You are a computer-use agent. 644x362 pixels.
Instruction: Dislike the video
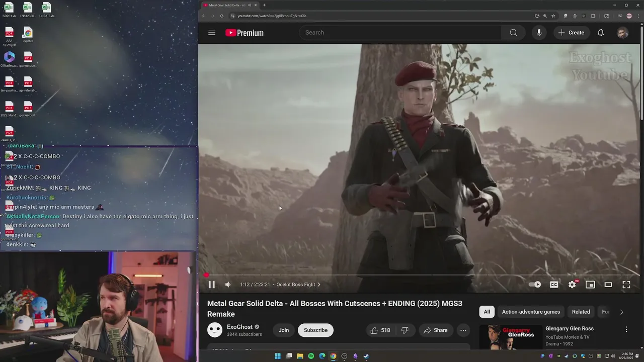click(405, 330)
